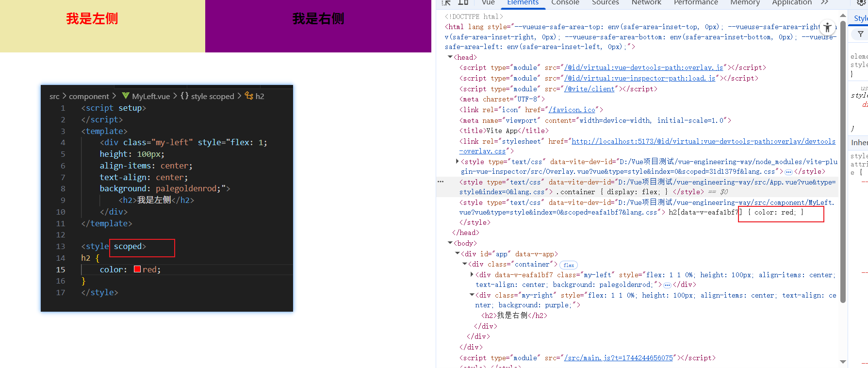The height and width of the screenshot is (368, 868).
Task: Open the devtools-overlay.css stylesheet link
Action: [704, 141]
